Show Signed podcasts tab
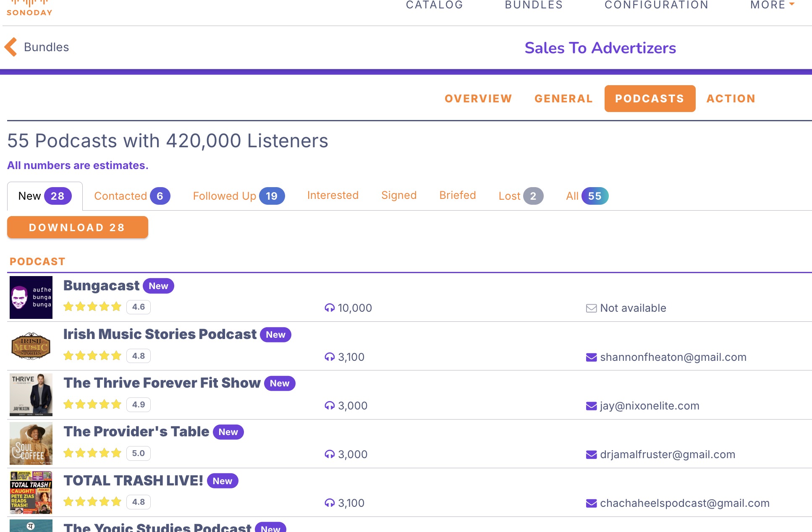Viewport: 812px width, 532px height. pyautogui.click(x=399, y=195)
